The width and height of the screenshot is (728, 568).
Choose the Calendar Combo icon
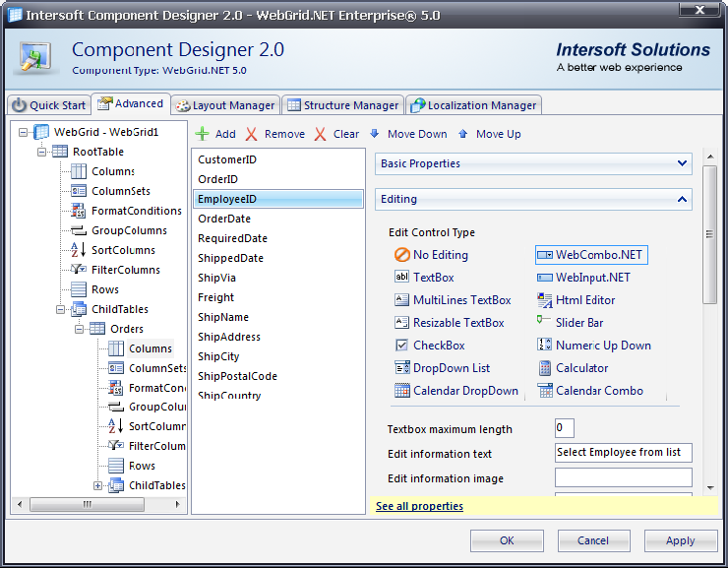(x=545, y=390)
